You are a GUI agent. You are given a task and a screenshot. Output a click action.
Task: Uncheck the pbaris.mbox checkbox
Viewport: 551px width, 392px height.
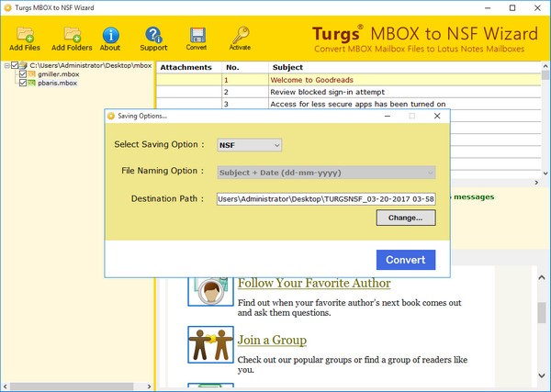23,84
